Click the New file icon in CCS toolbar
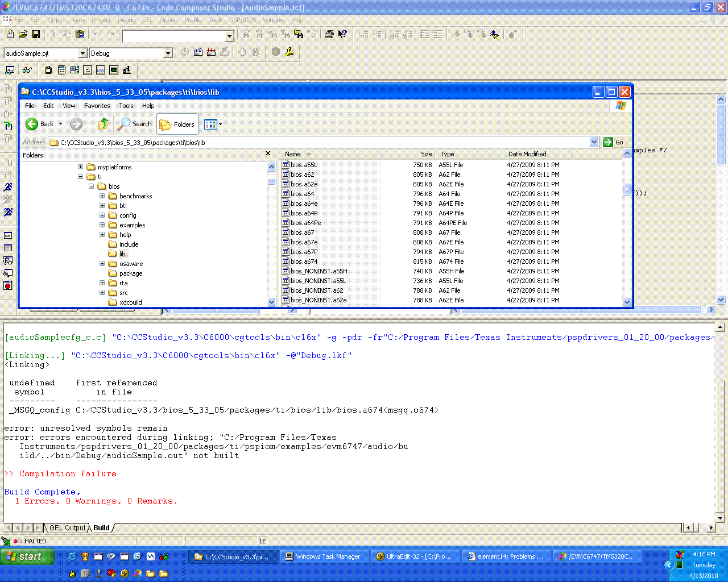Image resolution: width=728 pixels, height=582 pixels. (10, 35)
